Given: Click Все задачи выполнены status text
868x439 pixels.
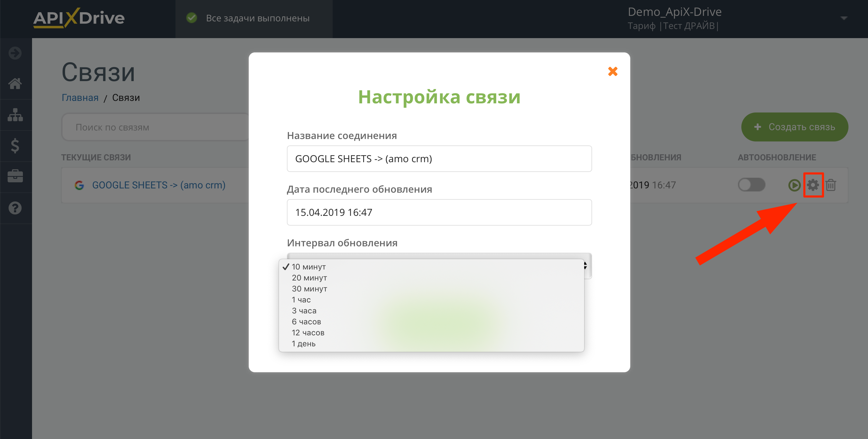Looking at the screenshot, I should pos(257,18).
